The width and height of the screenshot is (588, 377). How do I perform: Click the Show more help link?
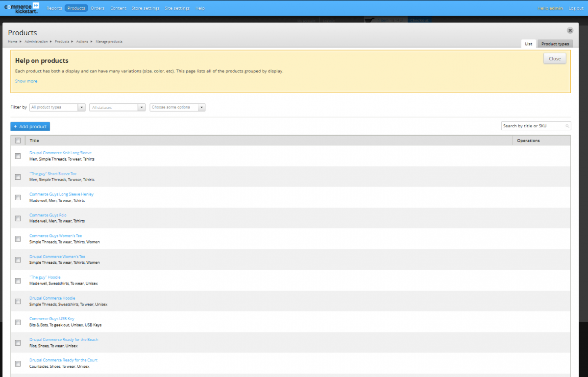point(26,81)
